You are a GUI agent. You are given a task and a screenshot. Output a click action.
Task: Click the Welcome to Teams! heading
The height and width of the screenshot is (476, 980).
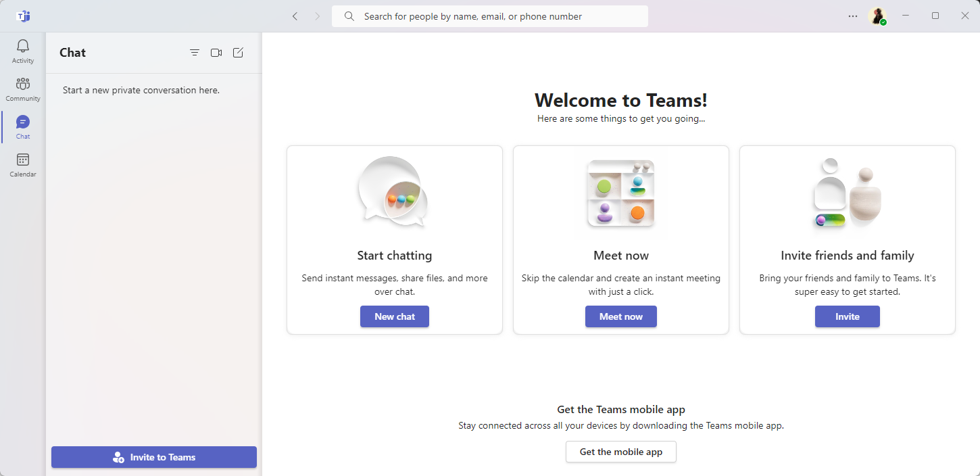(621, 100)
